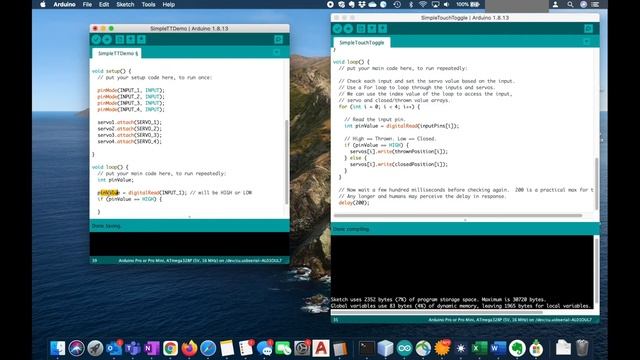Click Upload button in SimpleTTDemo window
Viewport: 640px width, 360px height.
click(x=107, y=40)
